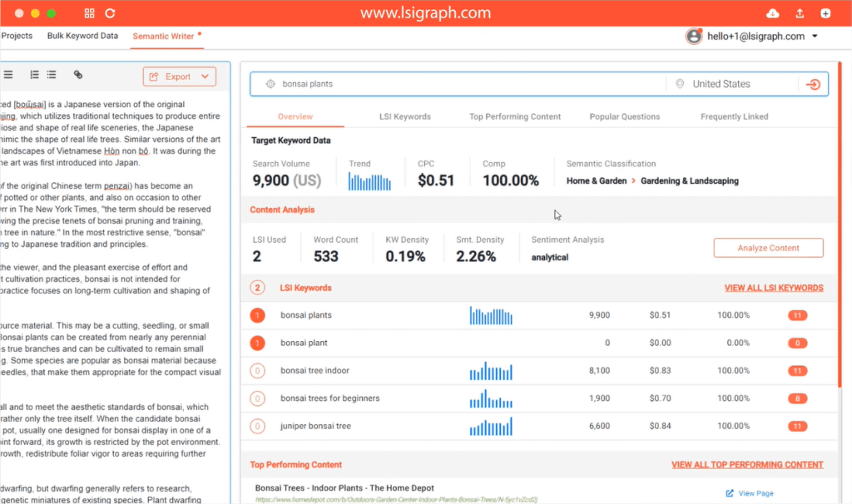Open the Export dropdown menu
Viewport: 852px width, 504px height.
(179, 77)
